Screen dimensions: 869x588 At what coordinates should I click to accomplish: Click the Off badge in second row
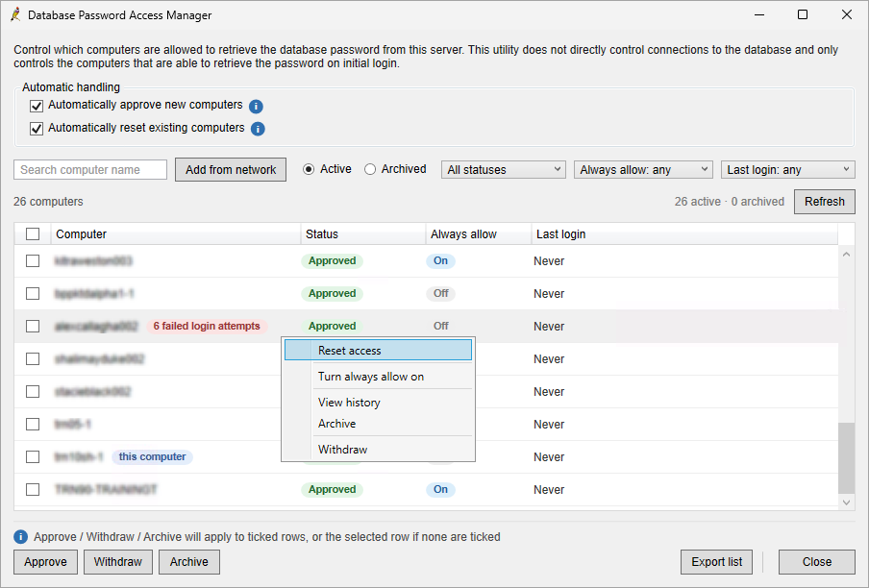[440, 293]
